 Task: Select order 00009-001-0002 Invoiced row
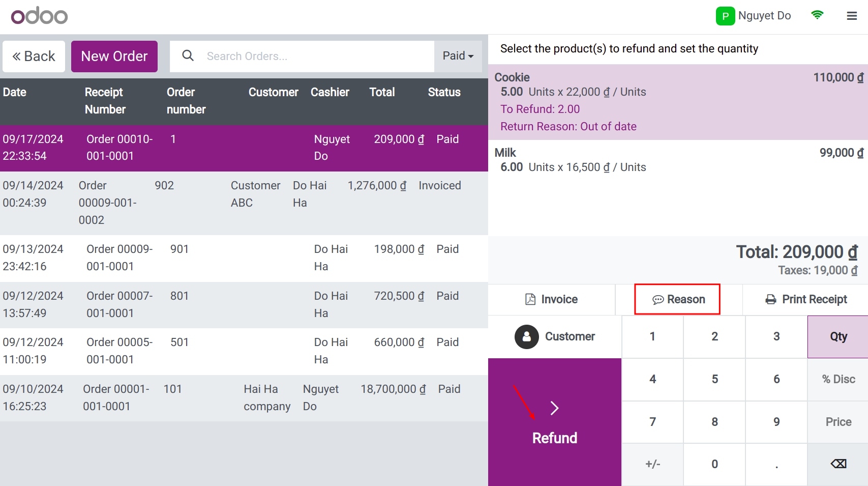coord(244,203)
